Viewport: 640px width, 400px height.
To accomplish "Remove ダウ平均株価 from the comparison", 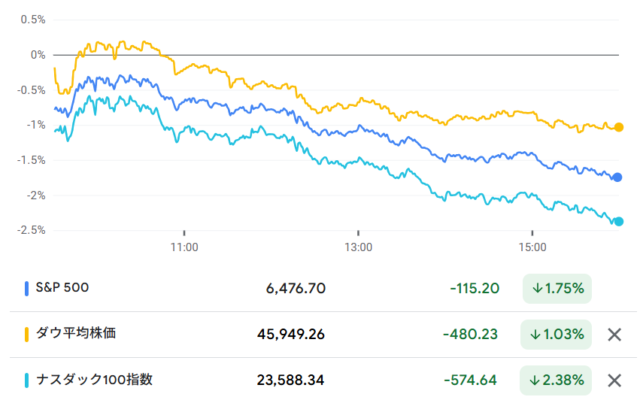I will coord(615,334).
